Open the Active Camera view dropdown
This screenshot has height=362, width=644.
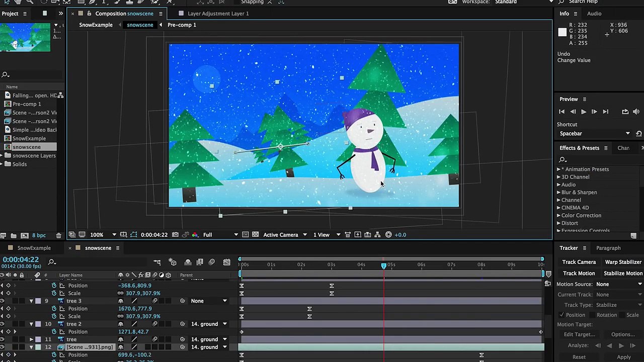(x=285, y=235)
